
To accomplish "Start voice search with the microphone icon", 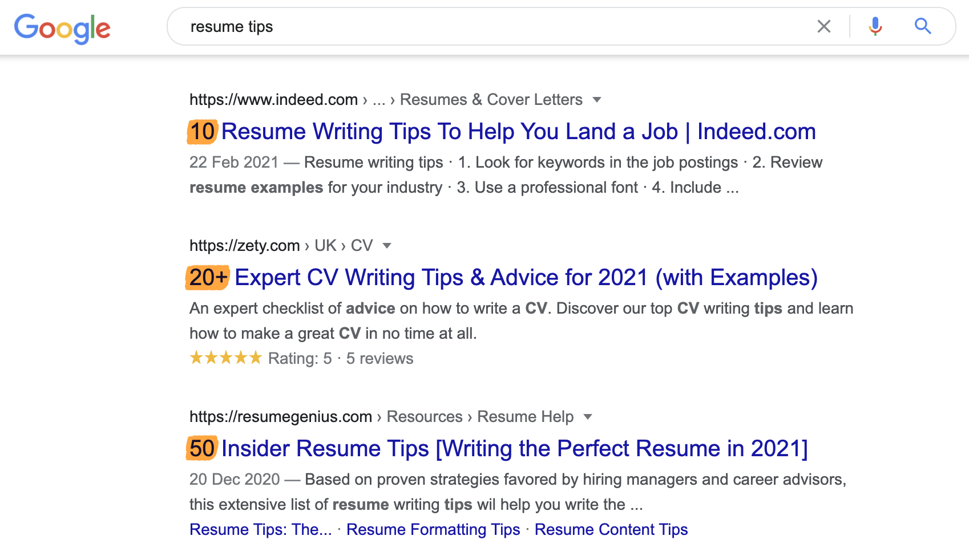I will click(875, 26).
